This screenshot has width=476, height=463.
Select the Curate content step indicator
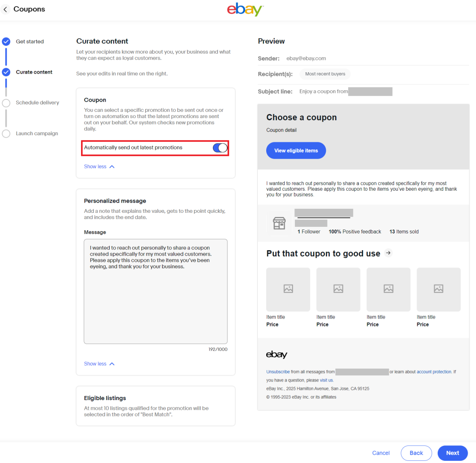pyautogui.click(x=6, y=72)
